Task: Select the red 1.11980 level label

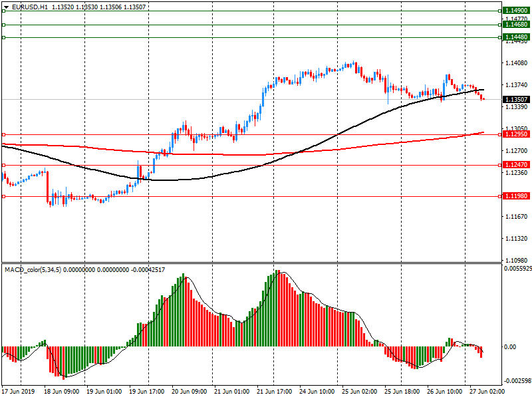Action: (516, 196)
